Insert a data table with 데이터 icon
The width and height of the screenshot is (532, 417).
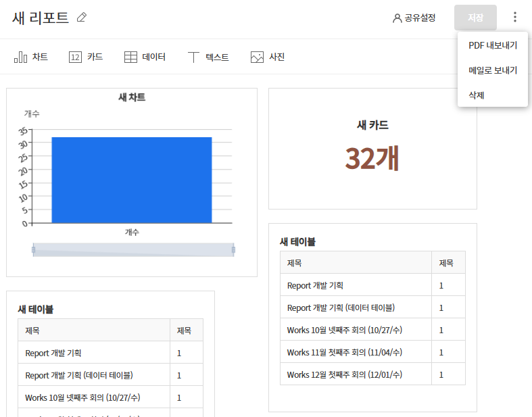(x=145, y=57)
